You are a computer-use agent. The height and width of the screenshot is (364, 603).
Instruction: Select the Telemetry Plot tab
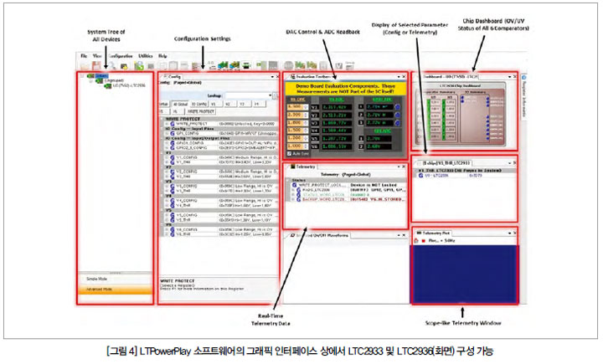click(434, 233)
